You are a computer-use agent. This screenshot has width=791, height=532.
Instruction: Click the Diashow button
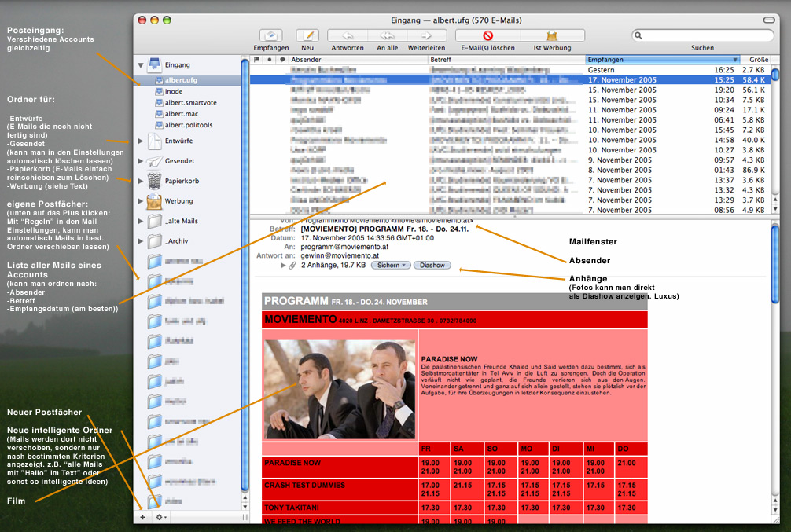click(432, 266)
